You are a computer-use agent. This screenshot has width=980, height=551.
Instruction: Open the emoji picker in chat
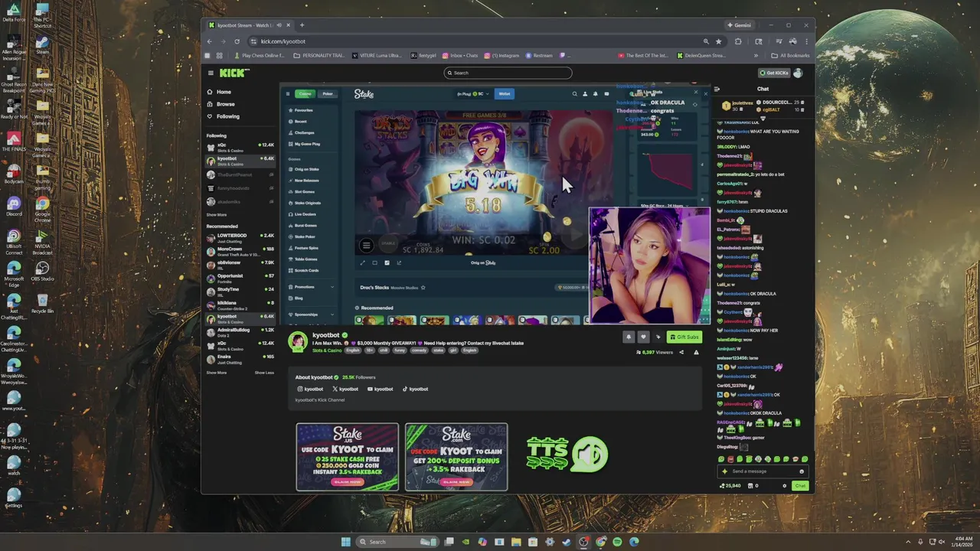point(802,471)
